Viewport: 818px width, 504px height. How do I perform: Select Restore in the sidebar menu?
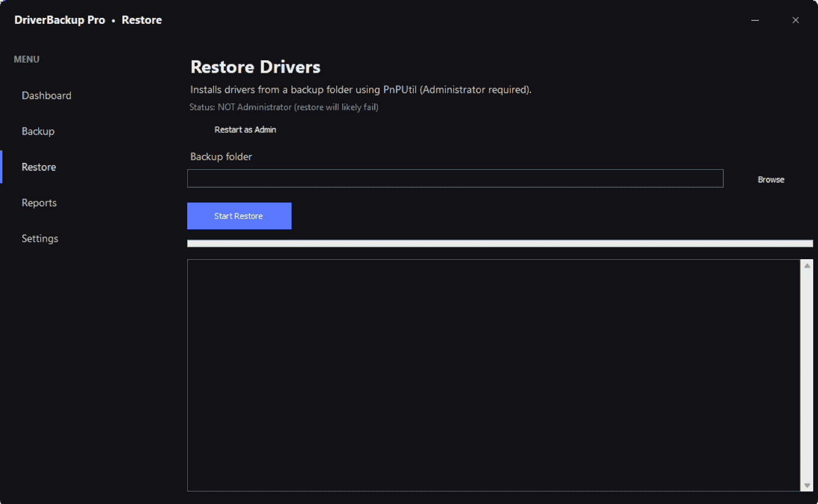coord(39,167)
